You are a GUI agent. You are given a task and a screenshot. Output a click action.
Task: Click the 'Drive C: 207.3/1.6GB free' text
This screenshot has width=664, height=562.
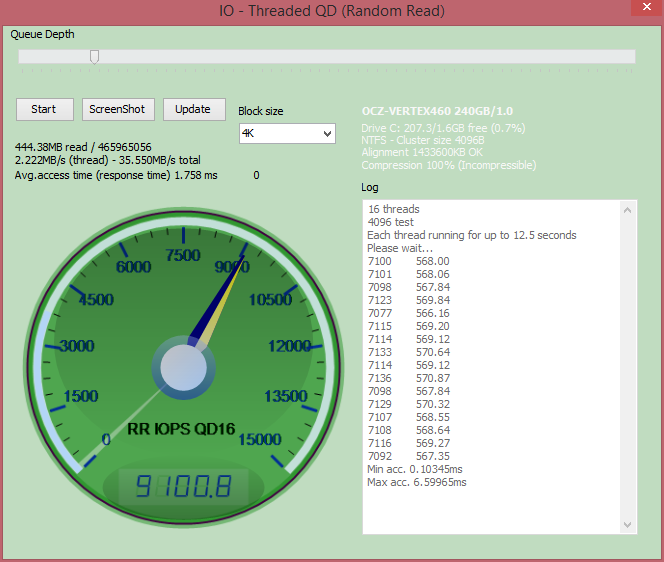pyautogui.click(x=443, y=128)
